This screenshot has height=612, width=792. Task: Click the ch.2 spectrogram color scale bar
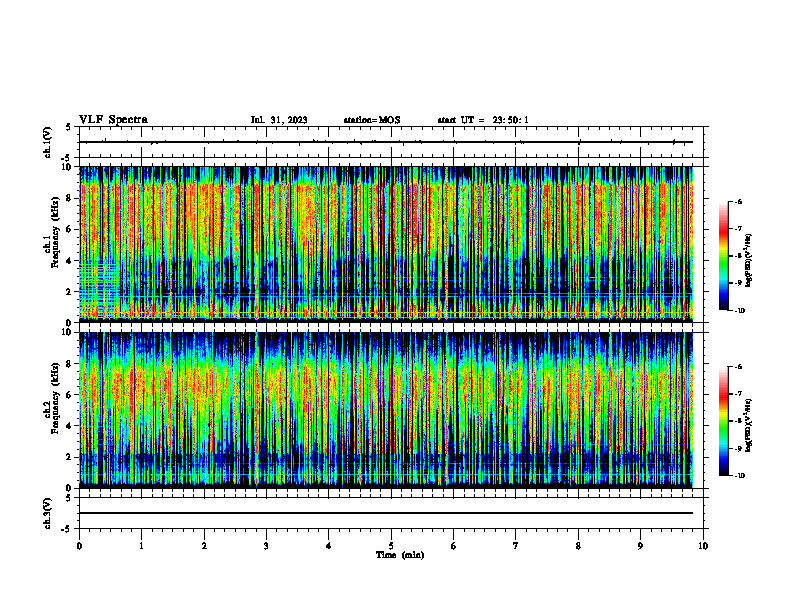(723, 421)
